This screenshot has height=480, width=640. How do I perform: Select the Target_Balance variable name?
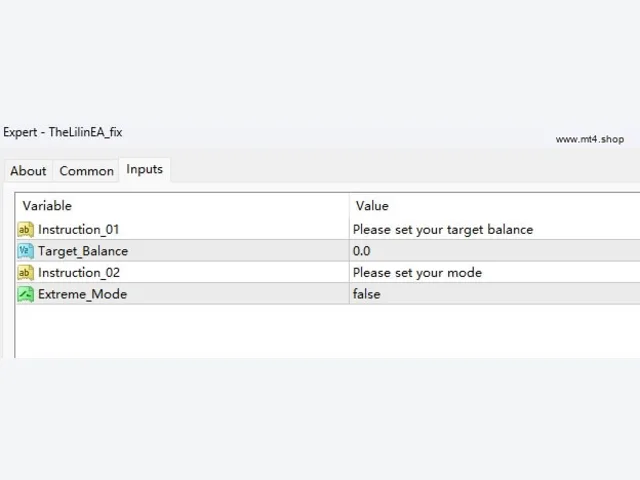pos(83,251)
